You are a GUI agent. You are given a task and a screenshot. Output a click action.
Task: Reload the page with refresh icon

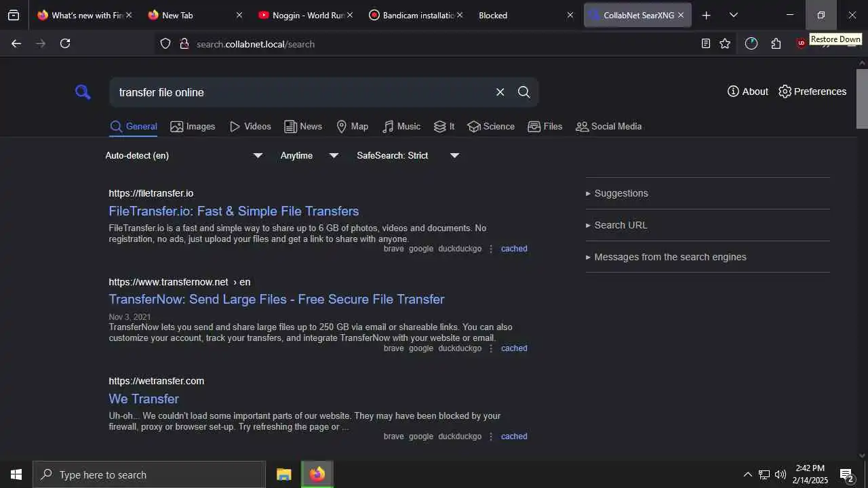click(x=65, y=43)
